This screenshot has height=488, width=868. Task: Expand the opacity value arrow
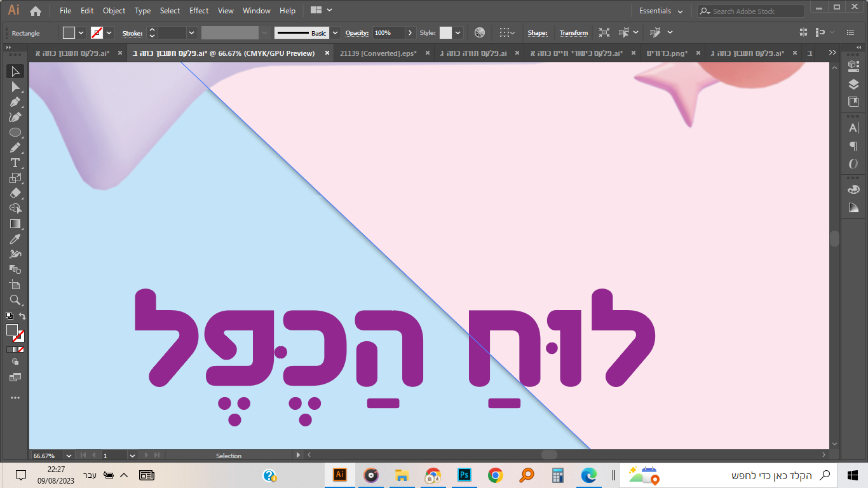[x=410, y=33]
